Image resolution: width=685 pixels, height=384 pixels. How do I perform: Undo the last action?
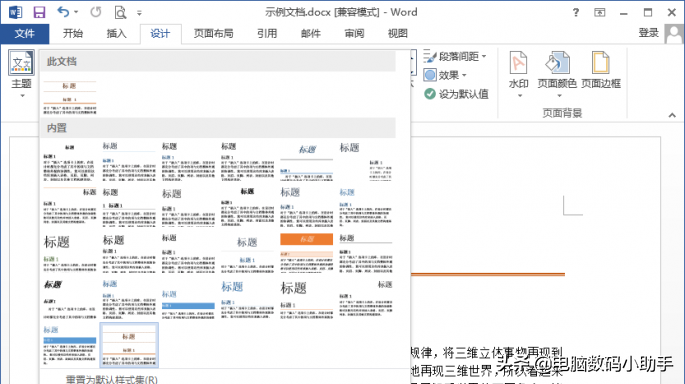(x=63, y=12)
